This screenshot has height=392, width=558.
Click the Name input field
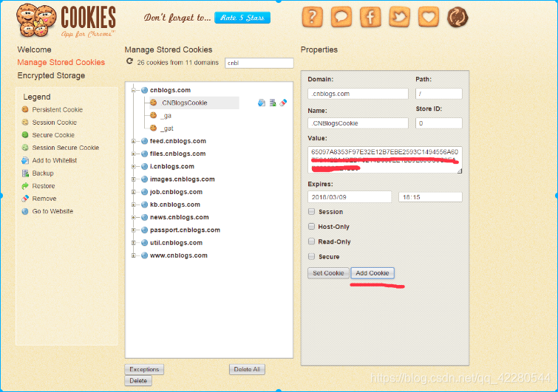(x=358, y=123)
